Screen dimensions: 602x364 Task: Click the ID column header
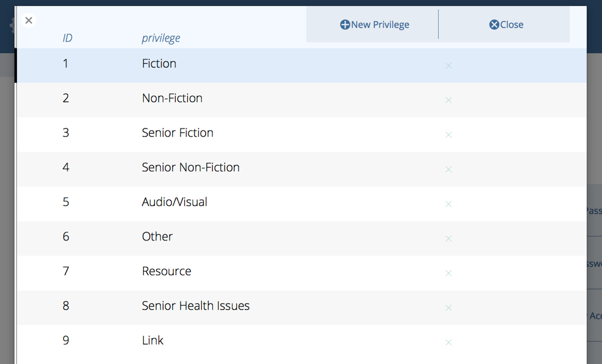point(67,38)
